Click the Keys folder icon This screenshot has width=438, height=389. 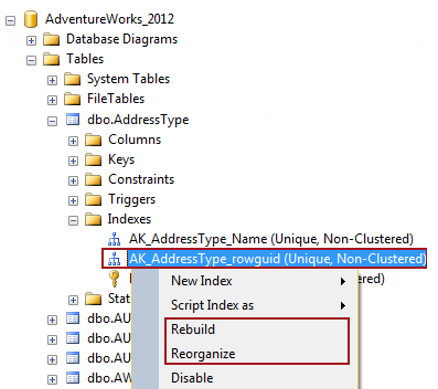click(x=93, y=160)
